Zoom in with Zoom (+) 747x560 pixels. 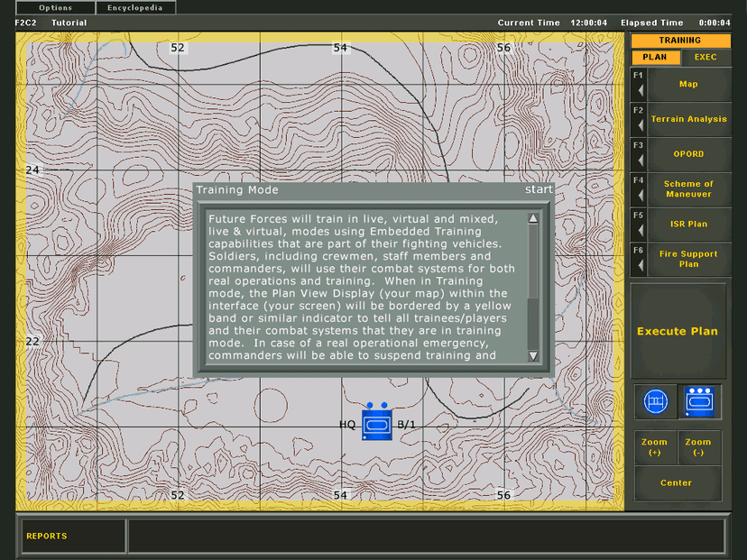pyautogui.click(x=655, y=447)
